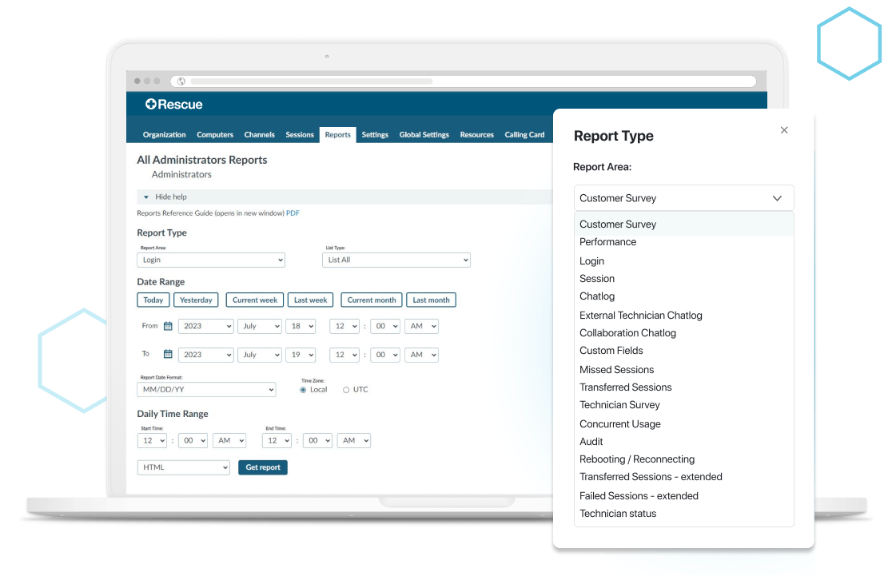Select the Last month date range
892x588 pixels.
[431, 300]
